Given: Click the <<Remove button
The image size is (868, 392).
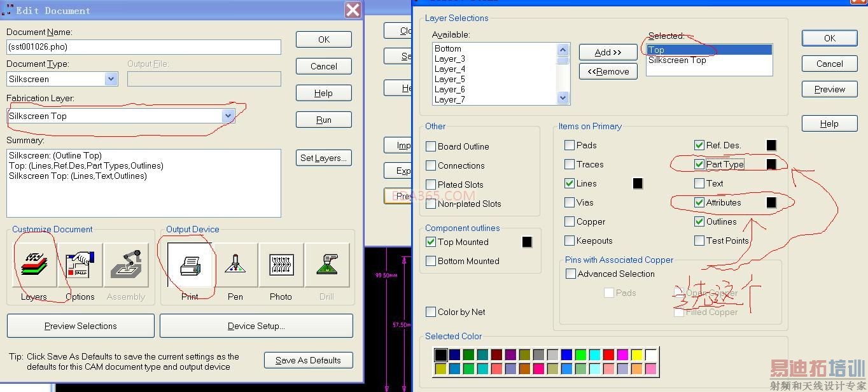Looking at the screenshot, I should [x=608, y=71].
